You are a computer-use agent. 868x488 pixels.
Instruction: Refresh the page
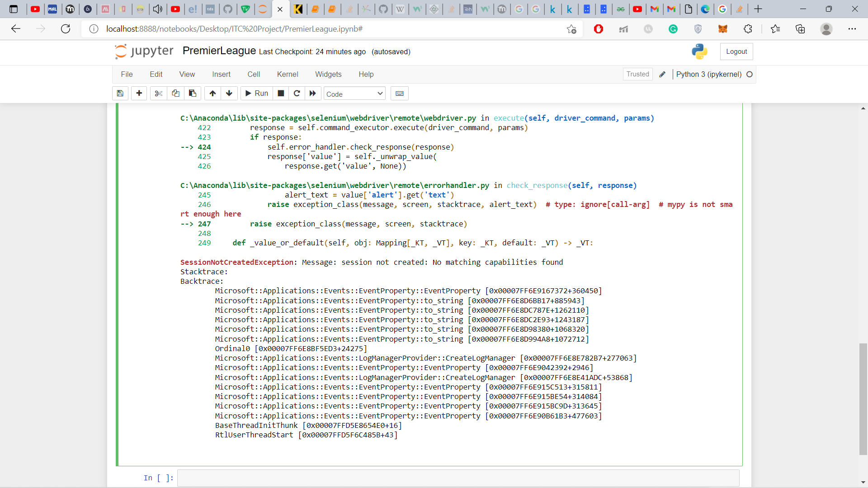point(66,29)
